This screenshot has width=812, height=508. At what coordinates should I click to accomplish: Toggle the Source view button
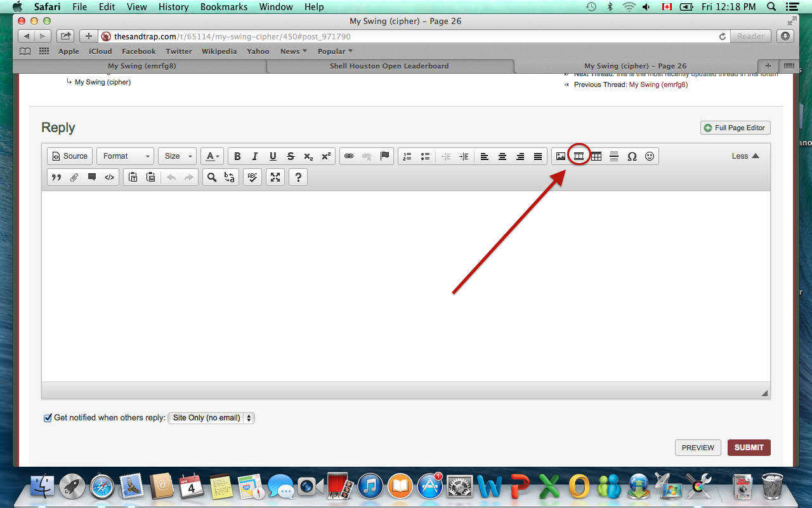click(70, 156)
